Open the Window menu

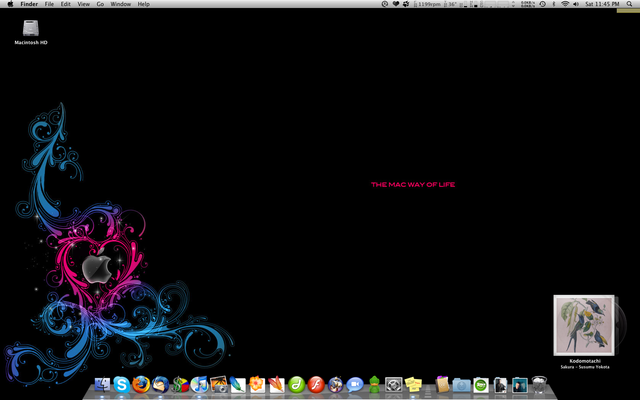pyautogui.click(x=121, y=4)
